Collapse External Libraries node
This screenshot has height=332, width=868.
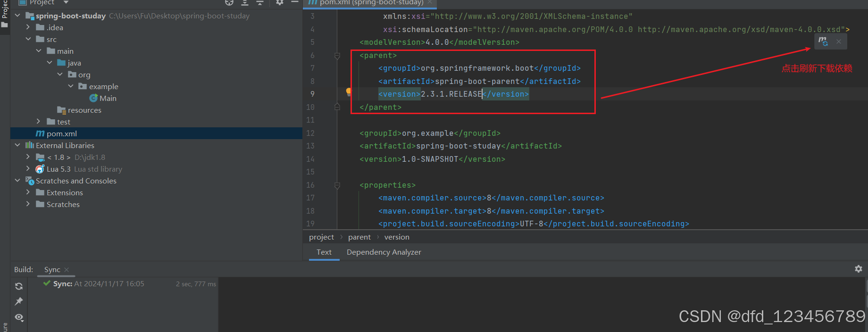pyautogui.click(x=17, y=145)
